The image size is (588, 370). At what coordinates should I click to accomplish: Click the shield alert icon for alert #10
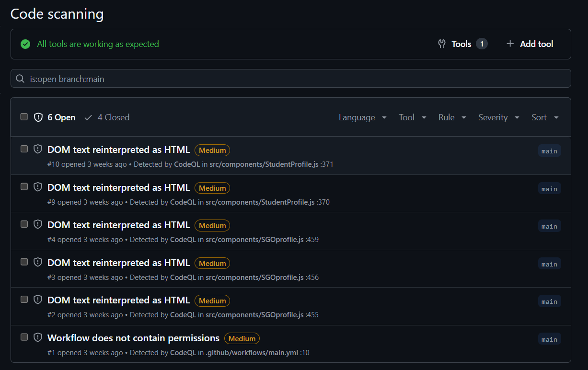(38, 149)
